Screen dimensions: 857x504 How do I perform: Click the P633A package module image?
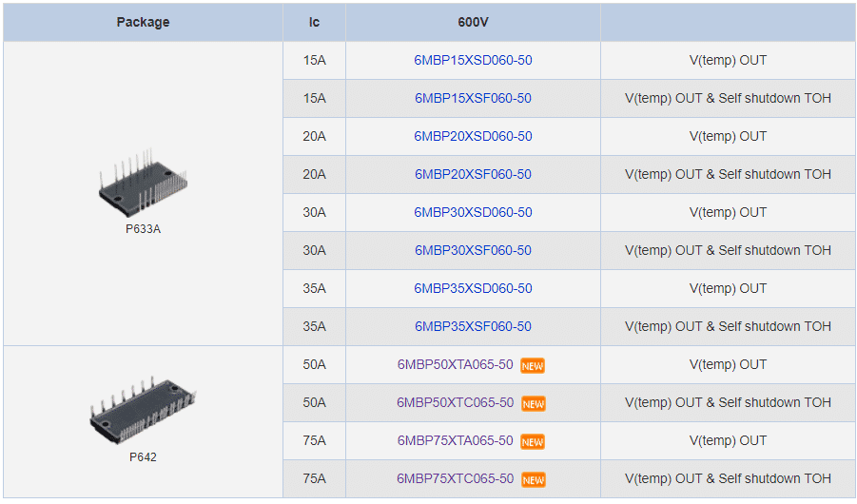144,183
